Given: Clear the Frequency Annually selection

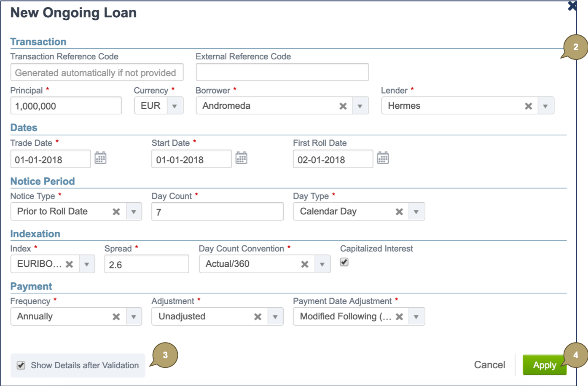Looking at the screenshot, I should click(116, 316).
